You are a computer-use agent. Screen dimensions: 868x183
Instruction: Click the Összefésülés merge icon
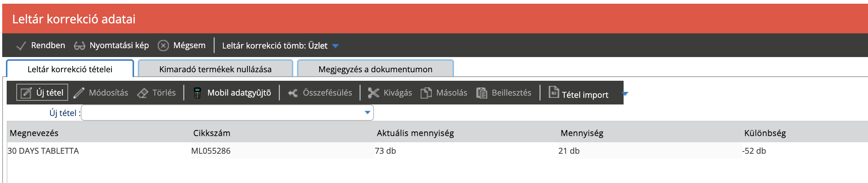293,93
